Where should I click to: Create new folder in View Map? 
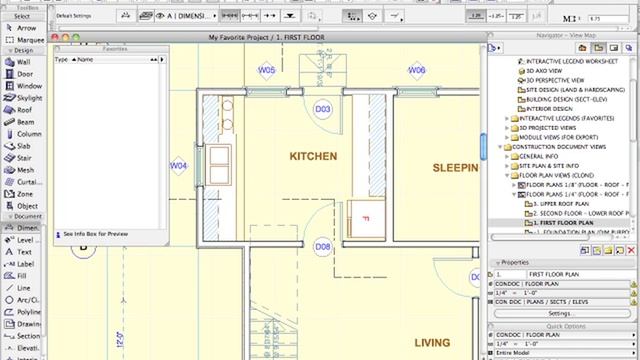point(608,250)
